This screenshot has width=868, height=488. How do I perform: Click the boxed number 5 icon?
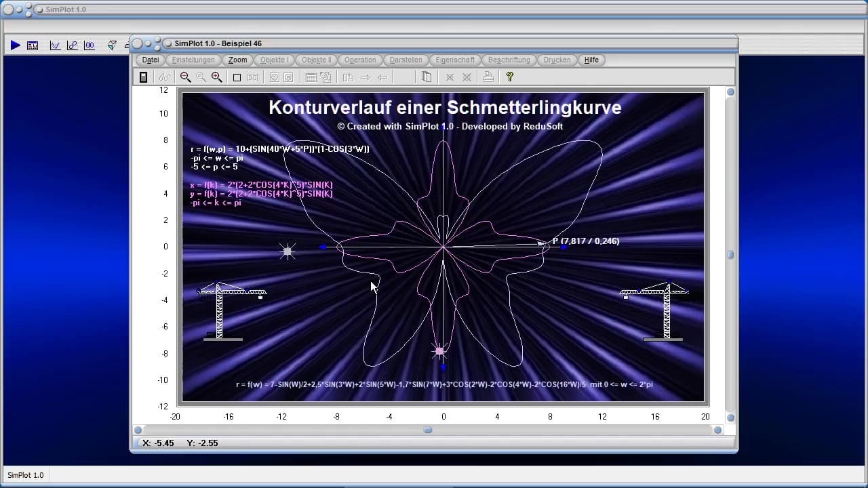[x=288, y=77]
